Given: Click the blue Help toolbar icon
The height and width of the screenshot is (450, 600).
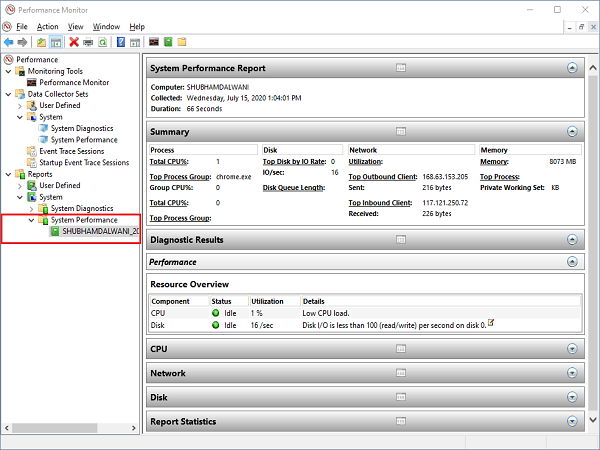Looking at the screenshot, I should (120, 42).
